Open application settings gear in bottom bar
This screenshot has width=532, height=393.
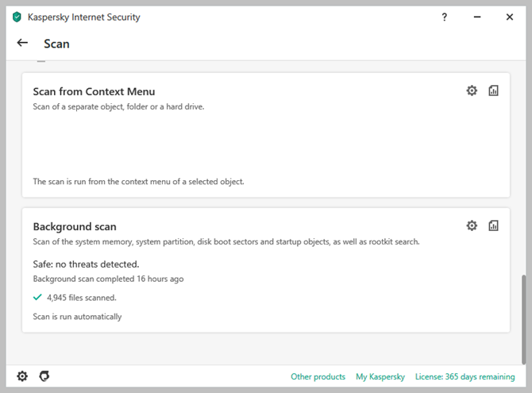22,376
